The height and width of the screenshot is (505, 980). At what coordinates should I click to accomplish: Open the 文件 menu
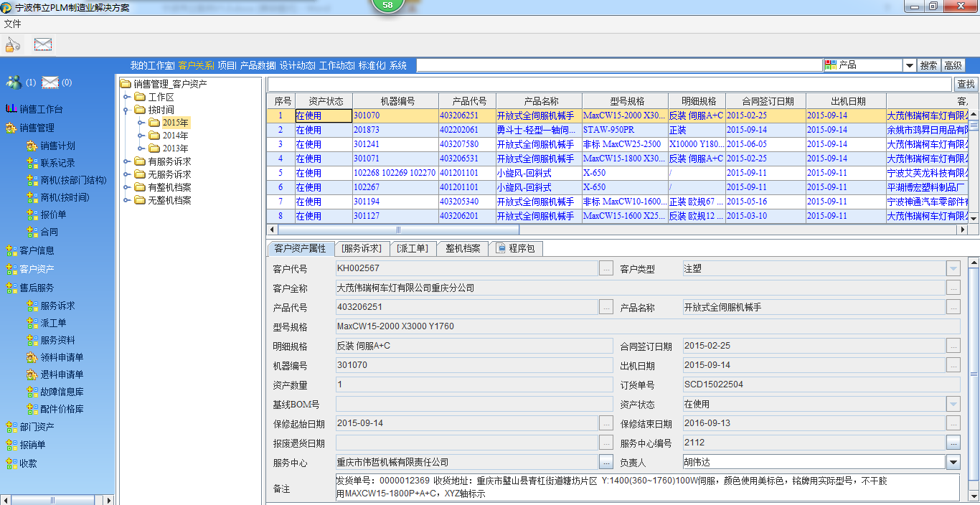pyautogui.click(x=12, y=24)
